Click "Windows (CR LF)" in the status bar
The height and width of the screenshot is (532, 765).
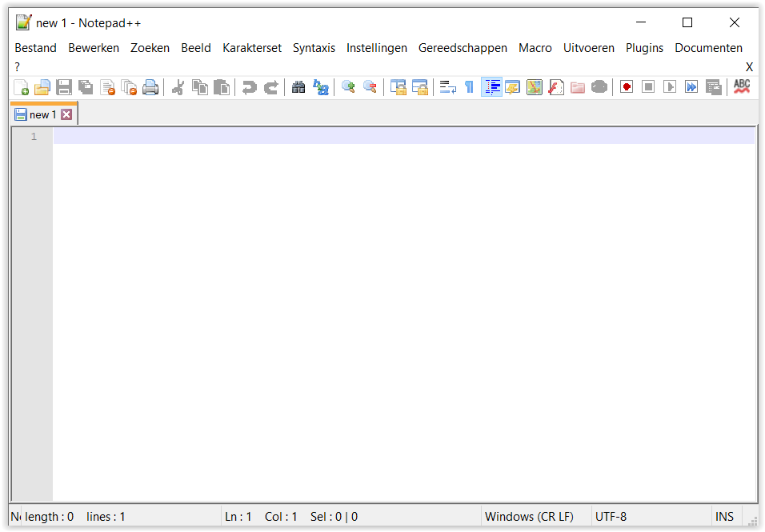pos(530,516)
